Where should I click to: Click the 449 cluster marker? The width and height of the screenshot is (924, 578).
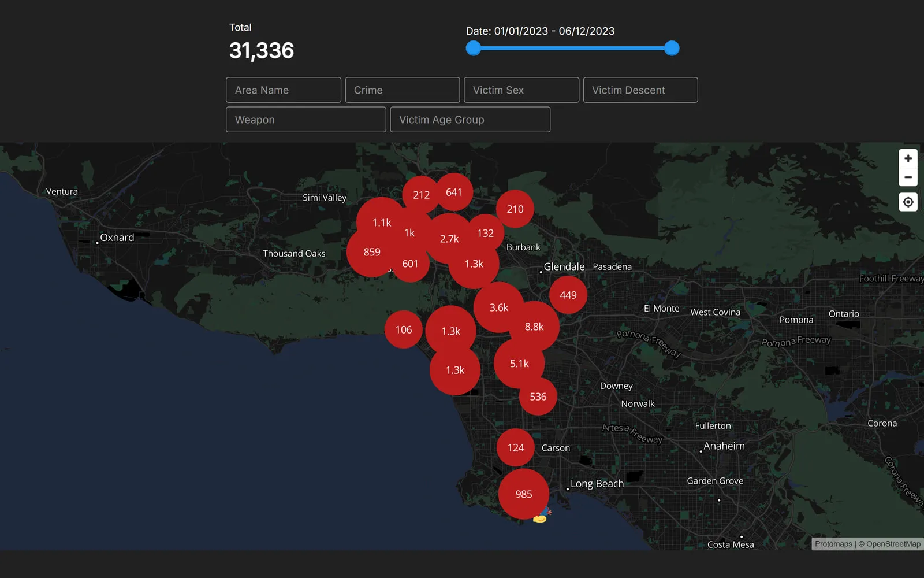568,295
